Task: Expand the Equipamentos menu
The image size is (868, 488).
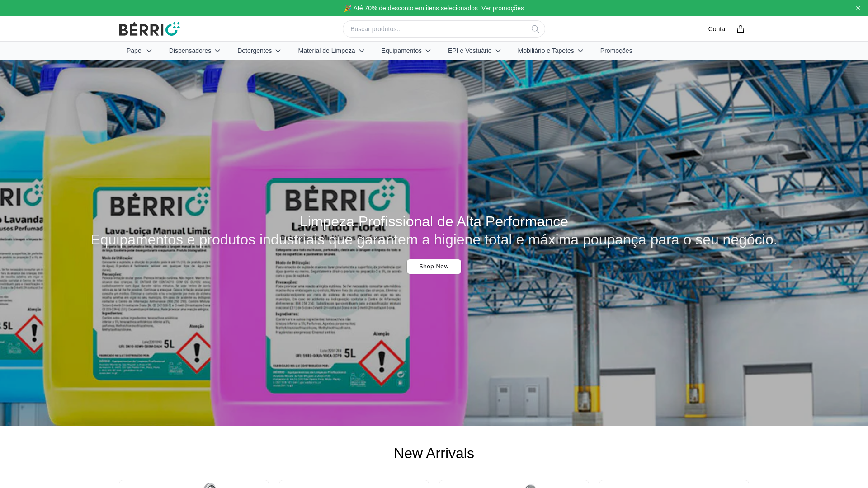Action: pyautogui.click(x=406, y=51)
